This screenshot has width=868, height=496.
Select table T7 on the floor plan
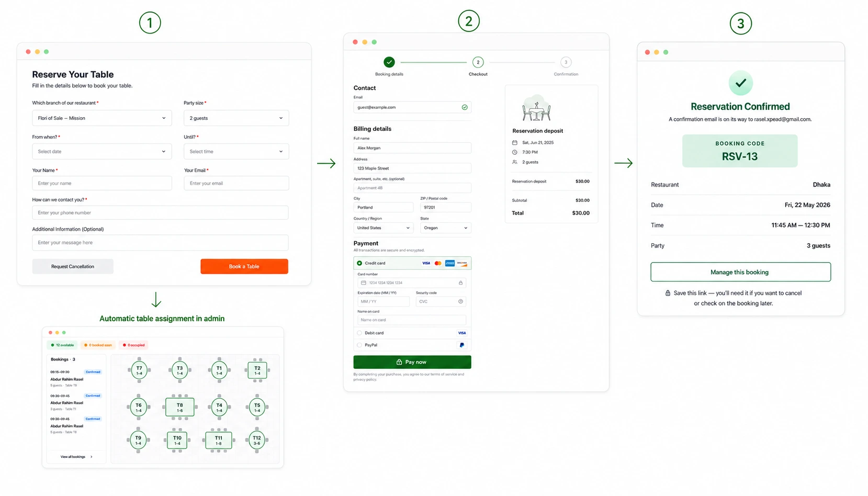click(x=139, y=370)
